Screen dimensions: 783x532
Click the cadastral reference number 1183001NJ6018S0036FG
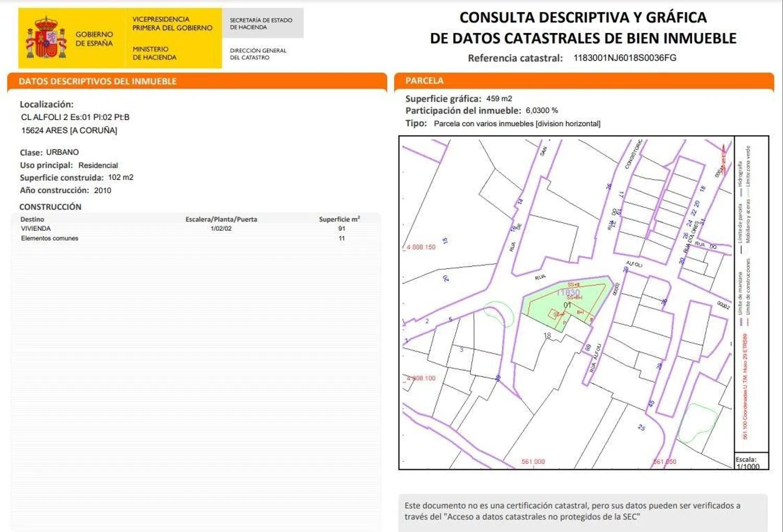point(624,58)
